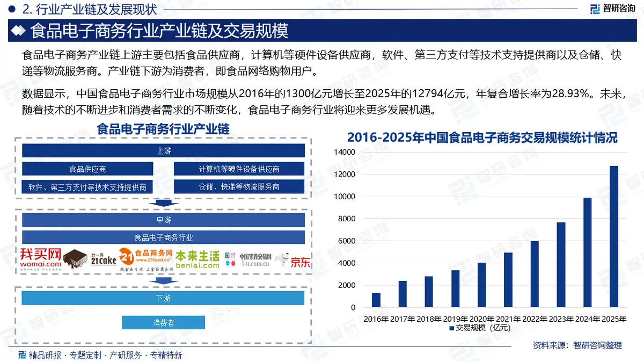Screen dimensions: 644x361
Task: Click the banner title 食品电子商务行业产业链及交易规模
Action: pyautogui.click(x=159, y=31)
